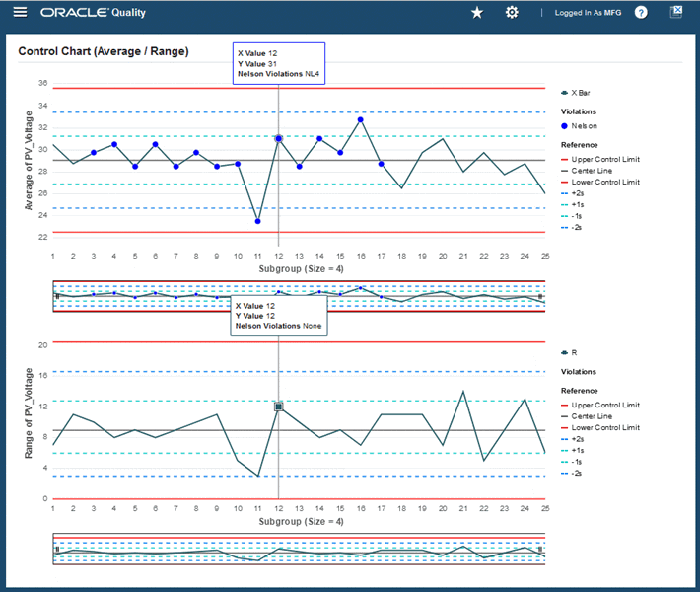The width and height of the screenshot is (700, 592).
Task: Click subgroup 4 Nelson point on average chart
Action: tap(114, 144)
